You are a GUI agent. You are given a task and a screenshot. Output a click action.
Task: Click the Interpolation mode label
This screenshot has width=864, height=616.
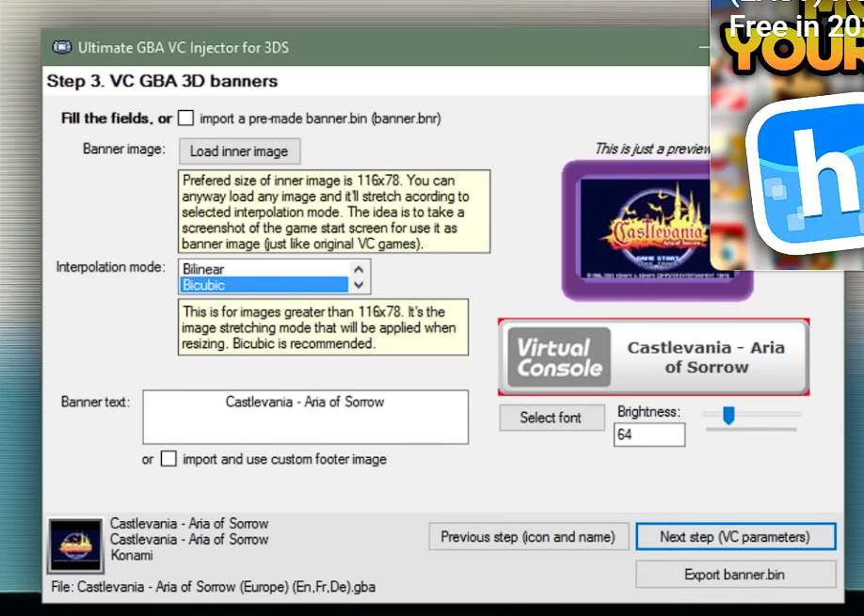(111, 267)
